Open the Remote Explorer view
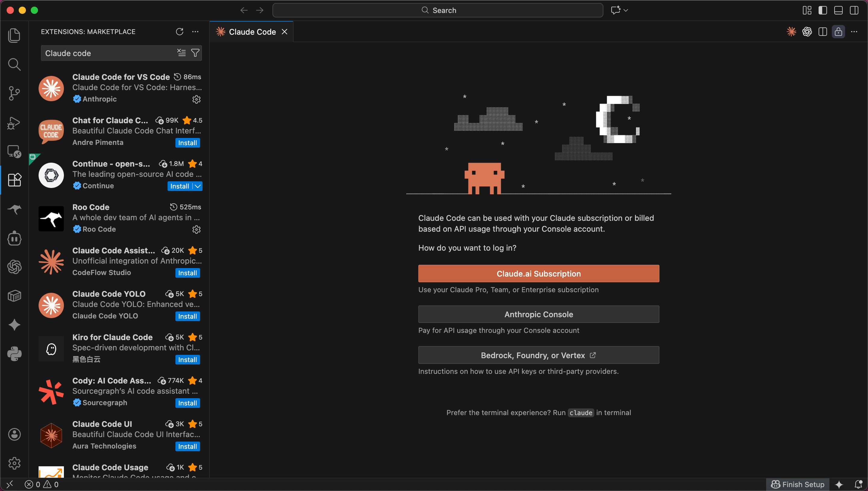The image size is (868, 491). click(14, 152)
